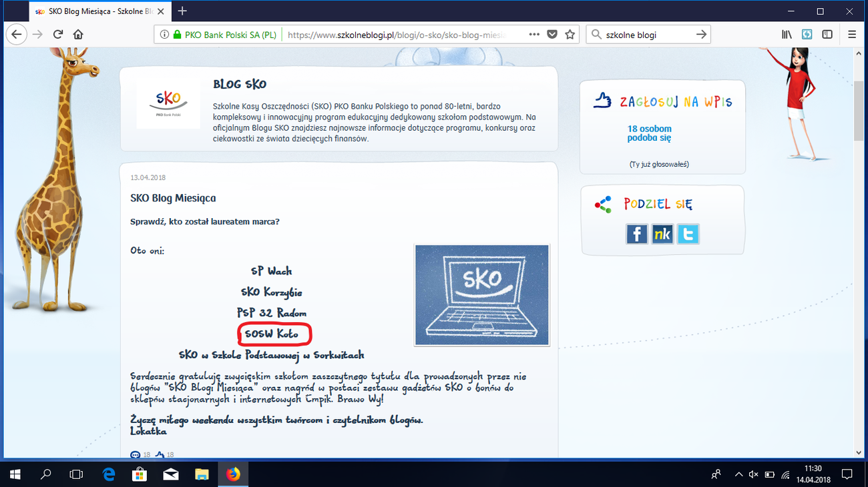The image size is (868, 487).
Task: Open the SP Wach blog link
Action: click(271, 271)
